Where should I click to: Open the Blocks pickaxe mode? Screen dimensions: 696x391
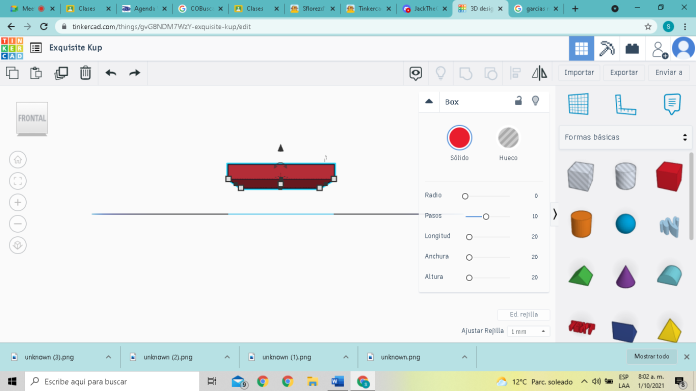[607, 48]
